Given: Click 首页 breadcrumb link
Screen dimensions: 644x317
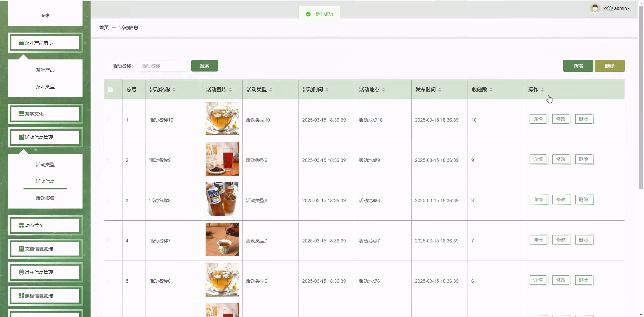Looking at the screenshot, I should pos(104,28).
